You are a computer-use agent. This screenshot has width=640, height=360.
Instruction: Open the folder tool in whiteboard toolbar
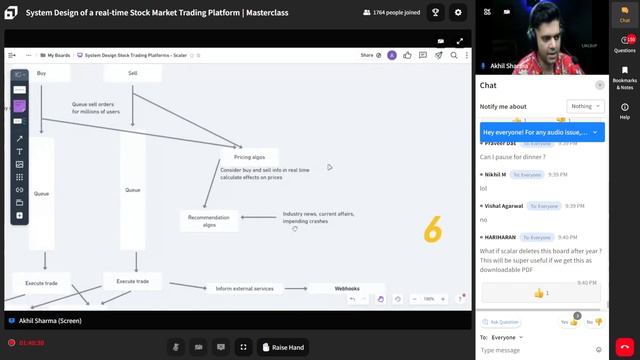pos(20,202)
